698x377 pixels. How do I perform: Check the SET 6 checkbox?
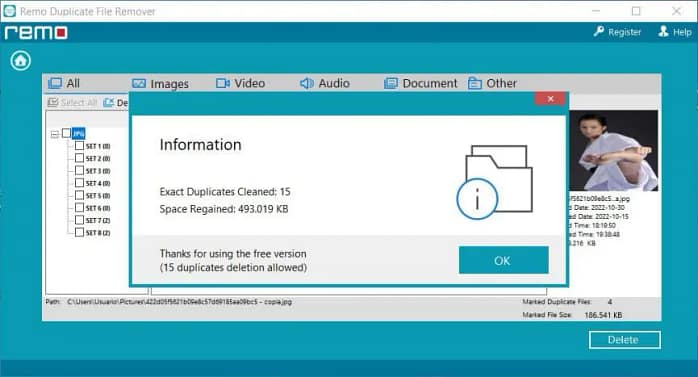(79, 207)
